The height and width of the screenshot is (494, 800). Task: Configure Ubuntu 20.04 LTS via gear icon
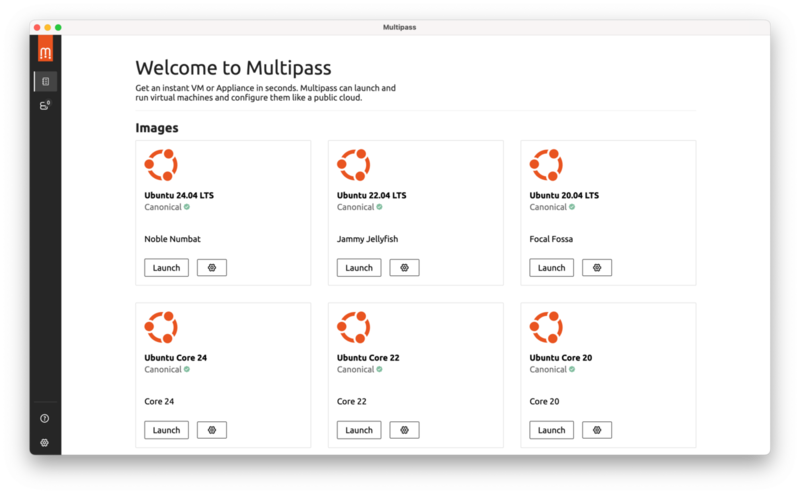597,267
